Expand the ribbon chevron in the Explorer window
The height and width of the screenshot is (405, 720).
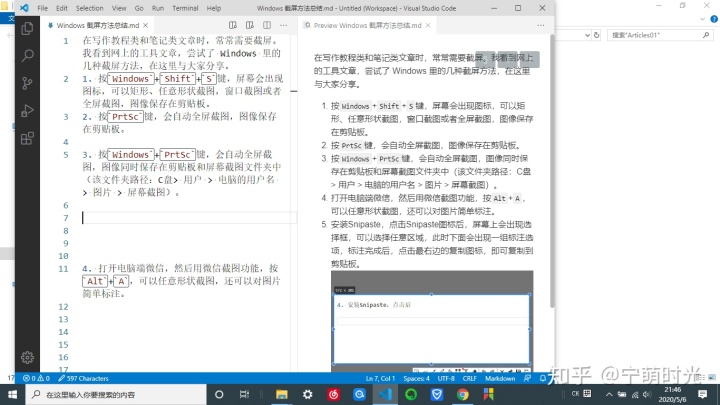[x=703, y=19]
